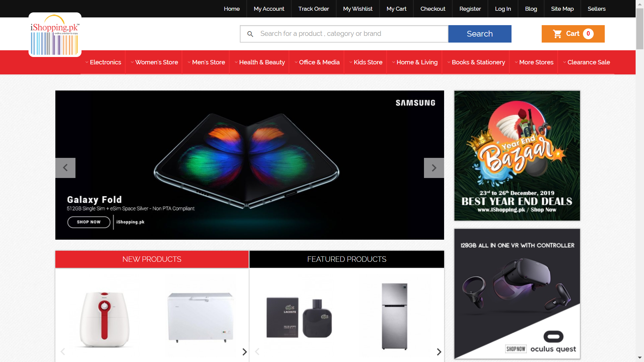Open the More Stores dropdown
The height and width of the screenshot is (362, 644).
(x=534, y=62)
